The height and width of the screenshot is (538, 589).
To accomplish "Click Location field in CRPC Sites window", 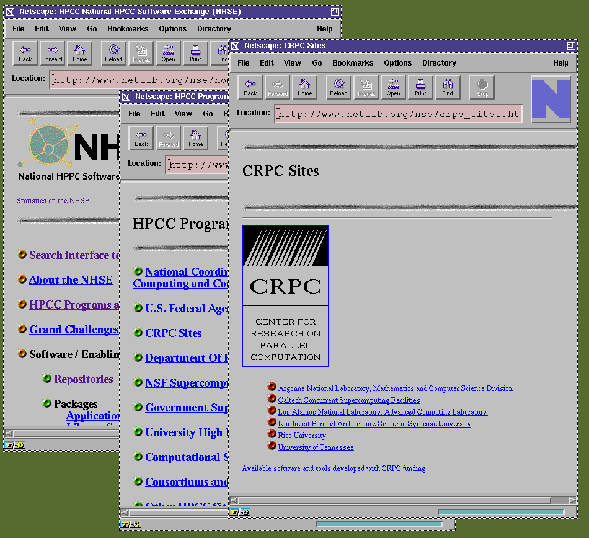I will (x=398, y=113).
